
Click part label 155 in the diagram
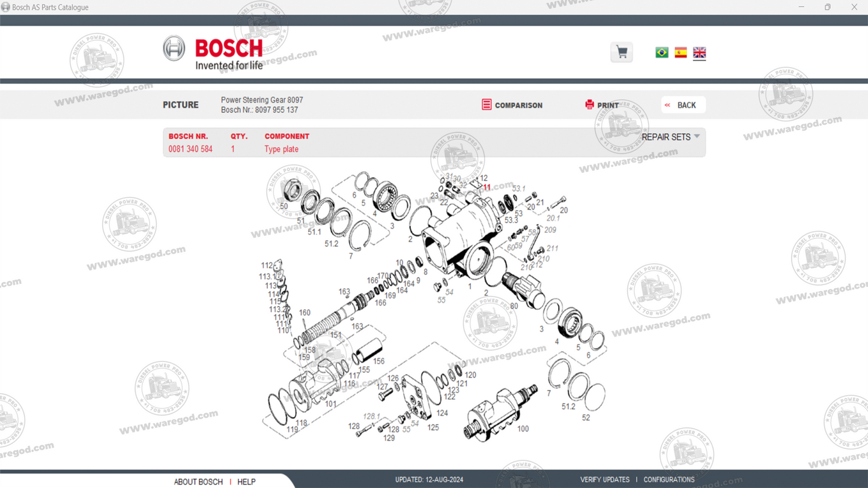(364, 370)
